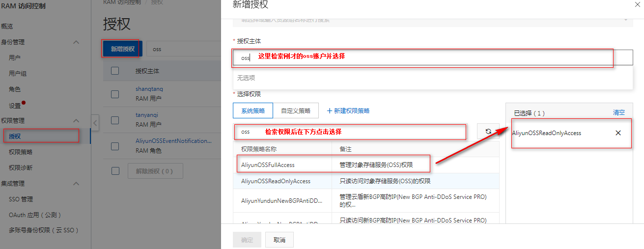
Task: Select the AliyunOSSFullAccess policy row
Action: [x=366, y=165]
